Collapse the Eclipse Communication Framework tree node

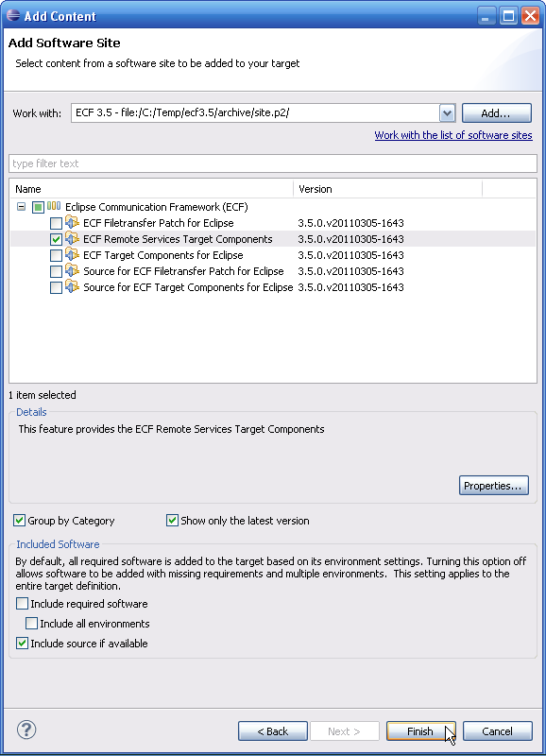tap(21, 207)
